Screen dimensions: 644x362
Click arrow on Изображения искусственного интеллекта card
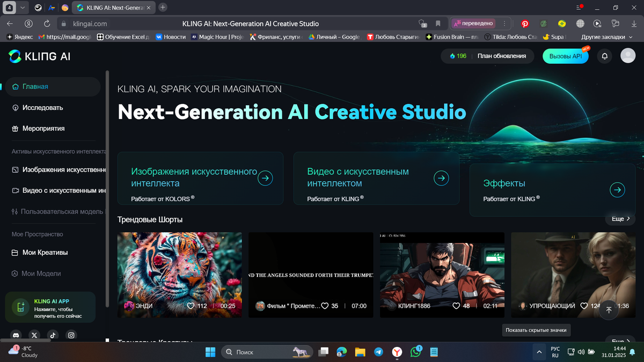[x=265, y=178]
